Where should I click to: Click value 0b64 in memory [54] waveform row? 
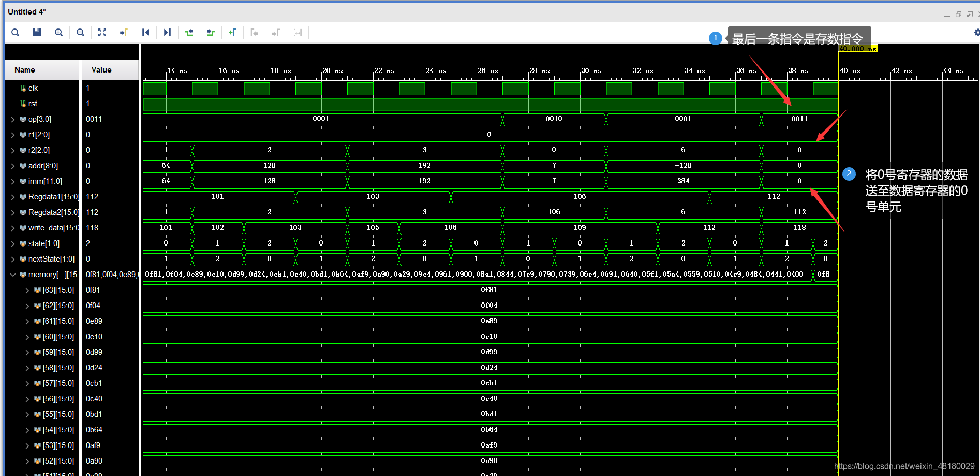[x=489, y=429]
